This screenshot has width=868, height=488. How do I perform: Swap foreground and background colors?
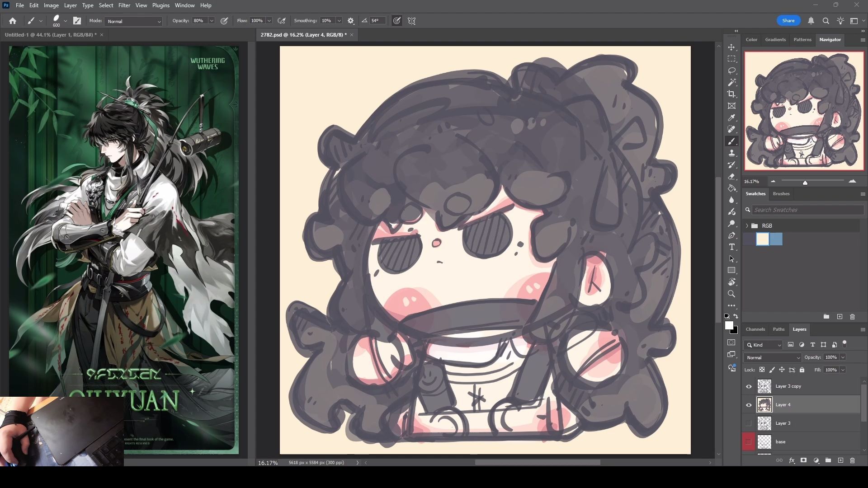pyautogui.click(x=736, y=316)
